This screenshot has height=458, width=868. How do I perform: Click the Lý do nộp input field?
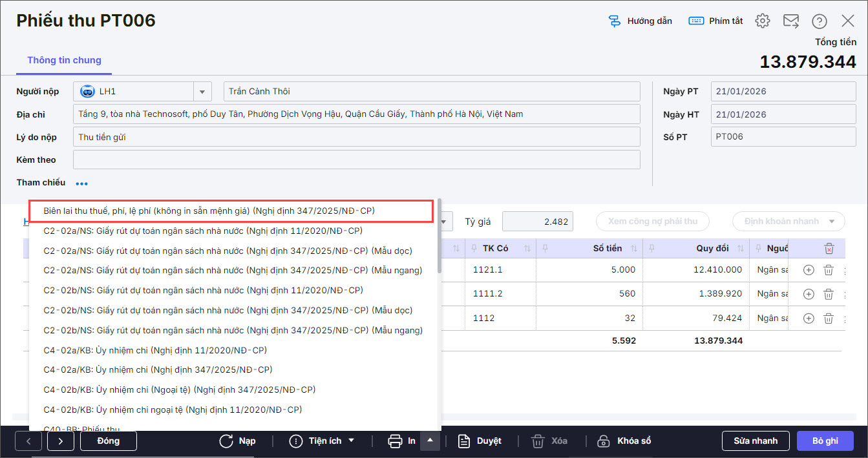(x=356, y=137)
